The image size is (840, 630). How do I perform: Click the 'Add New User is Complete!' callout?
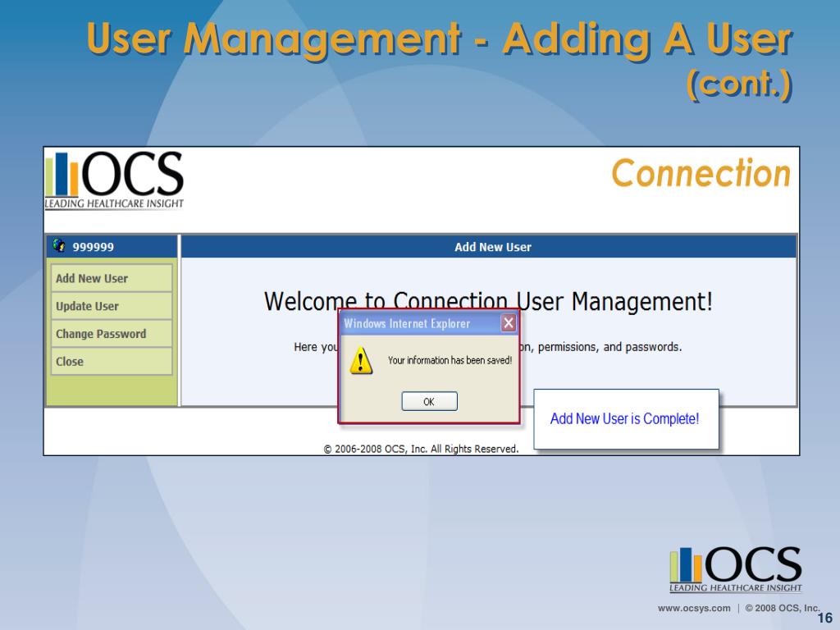(x=626, y=419)
